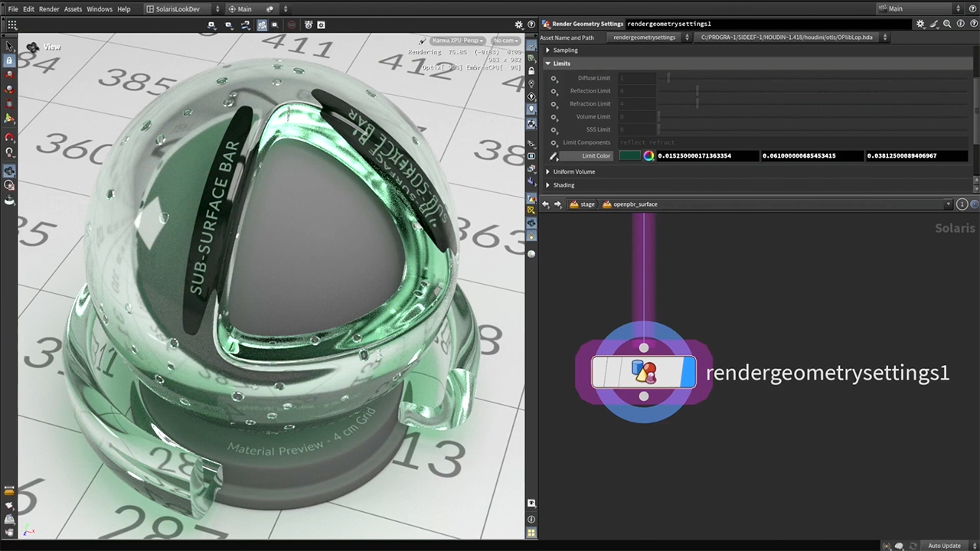
Task: Click the viewport lock icon in right toolbar
Action: (x=531, y=70)
